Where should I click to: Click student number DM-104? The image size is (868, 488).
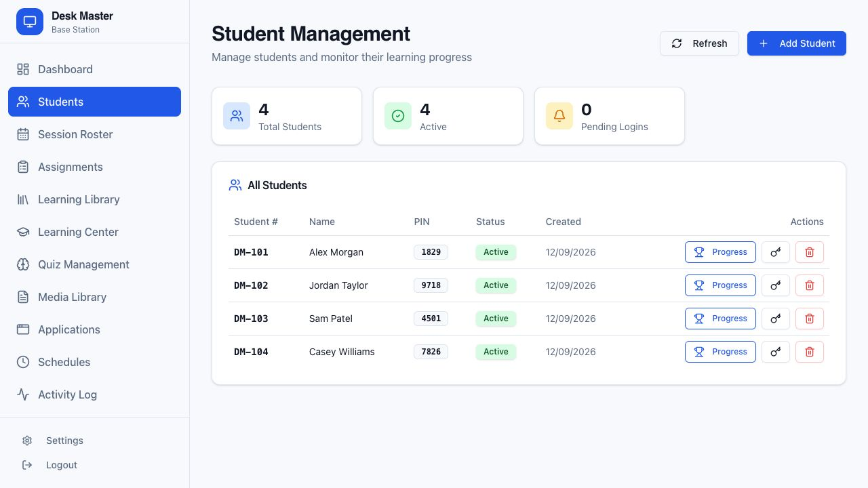(x=251, y=352)
